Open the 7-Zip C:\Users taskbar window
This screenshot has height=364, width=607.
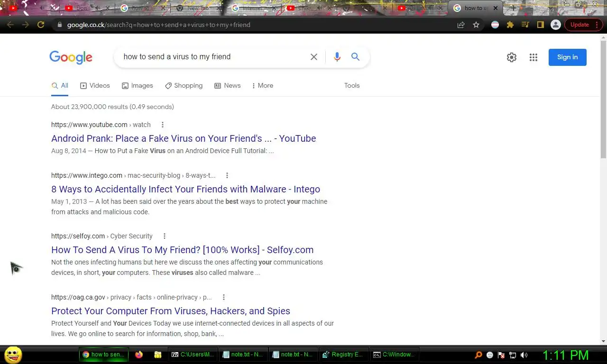(x=193, y=355)
